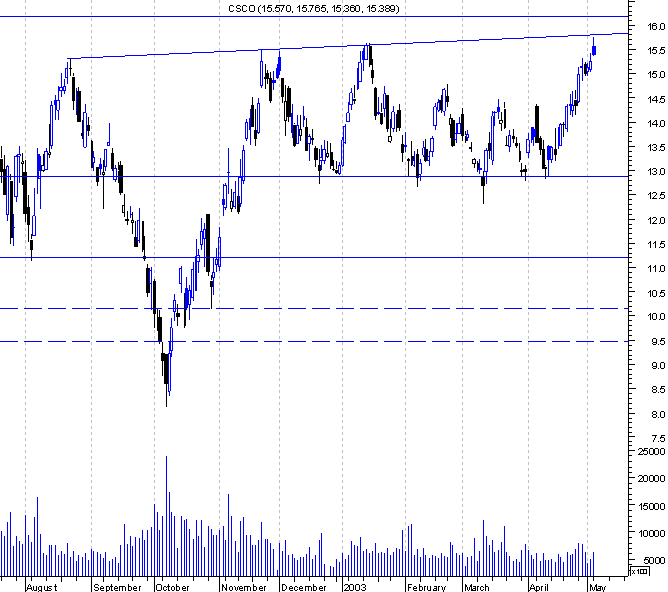668x592 pixels.
Task: Click the 14.0 price axis label
Action: pyautogui.click(x=656, y=124)
